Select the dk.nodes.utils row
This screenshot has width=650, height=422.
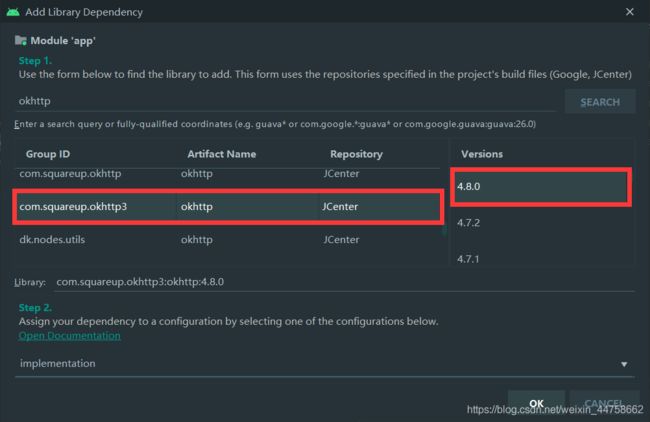click(x=228, y=240)
